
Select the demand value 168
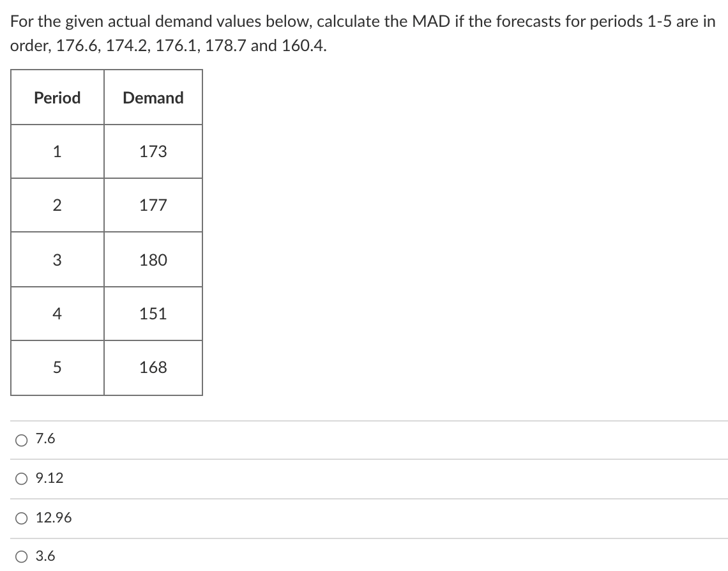point(153,367)
